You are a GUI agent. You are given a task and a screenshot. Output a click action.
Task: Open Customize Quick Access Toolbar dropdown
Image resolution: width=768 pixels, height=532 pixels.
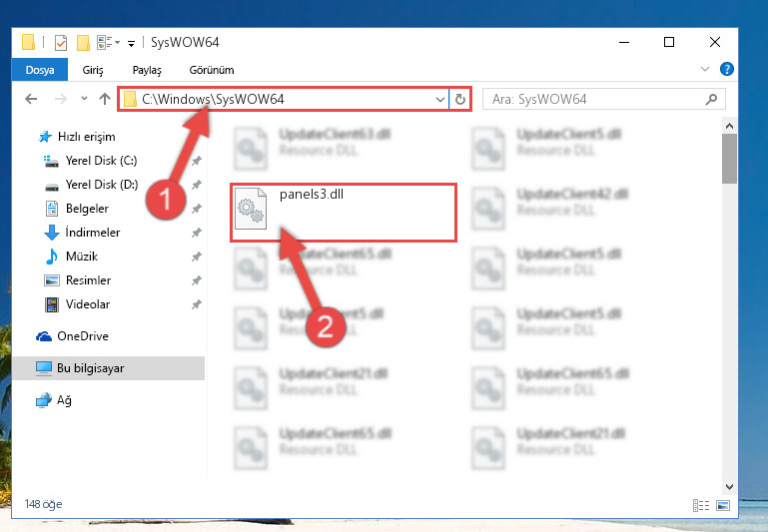pos(131,44)
